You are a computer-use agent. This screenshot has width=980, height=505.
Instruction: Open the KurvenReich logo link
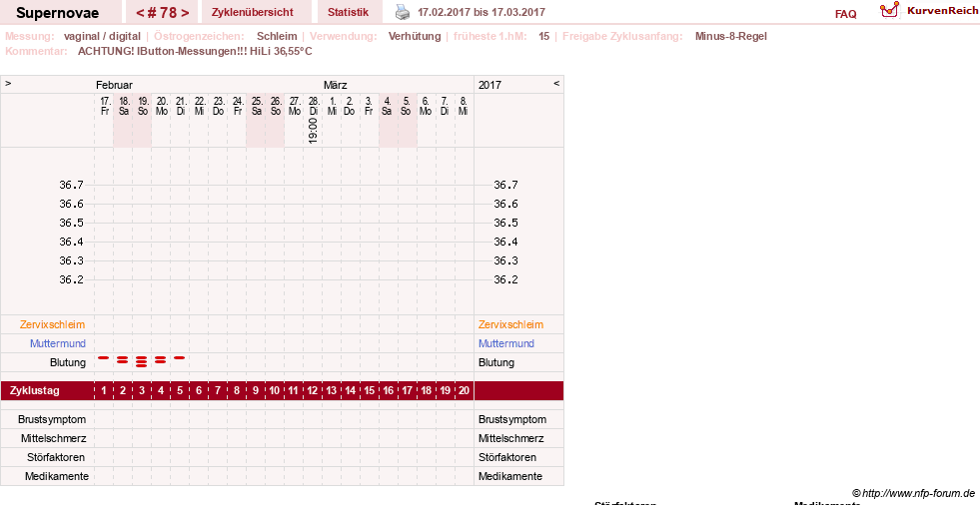coord(929,11)
